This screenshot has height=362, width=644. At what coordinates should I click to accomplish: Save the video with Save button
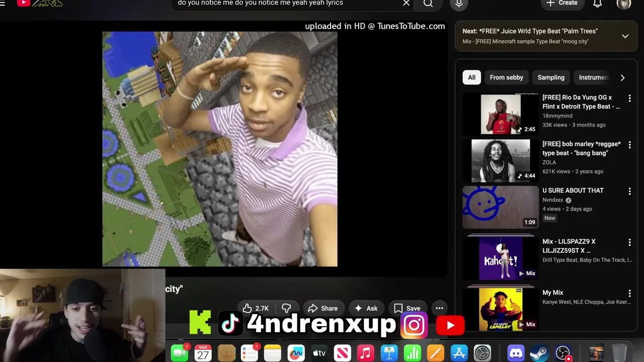(407, 308)
